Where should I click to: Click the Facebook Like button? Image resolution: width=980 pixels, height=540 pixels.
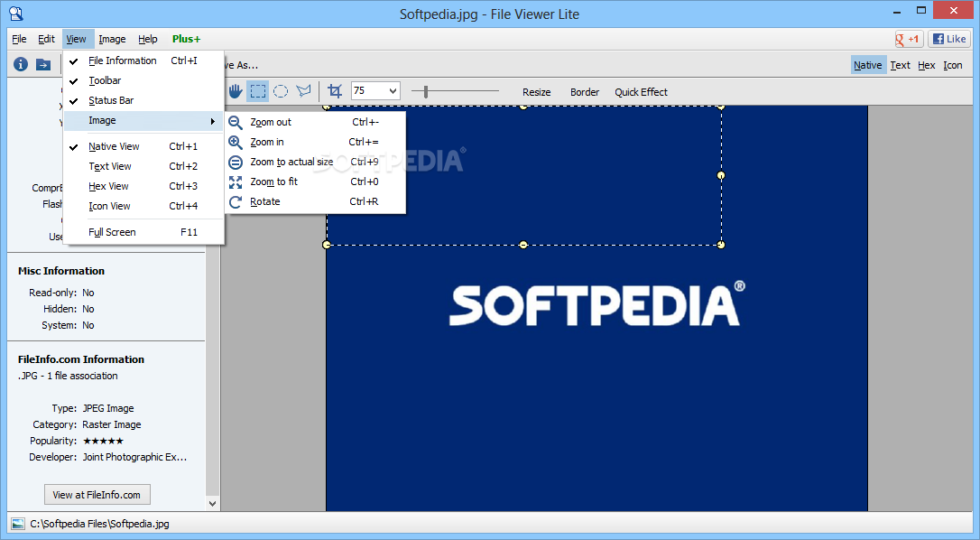948,39
